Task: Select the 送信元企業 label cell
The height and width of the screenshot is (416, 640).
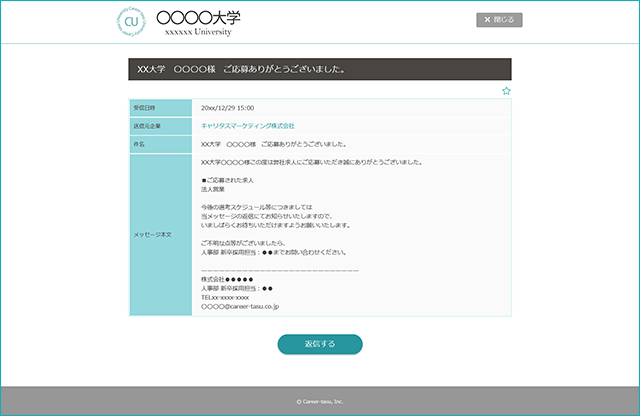Action: [160, 126]
